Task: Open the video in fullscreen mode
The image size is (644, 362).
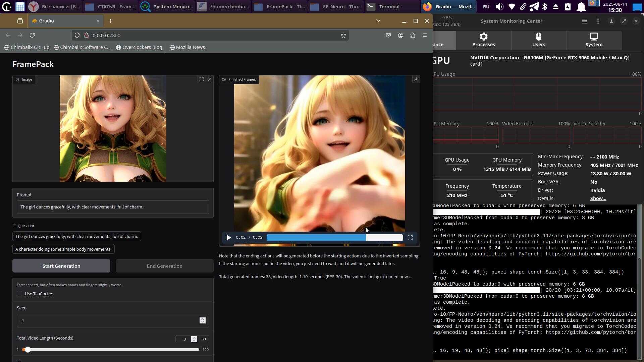Action: [410, 238]
